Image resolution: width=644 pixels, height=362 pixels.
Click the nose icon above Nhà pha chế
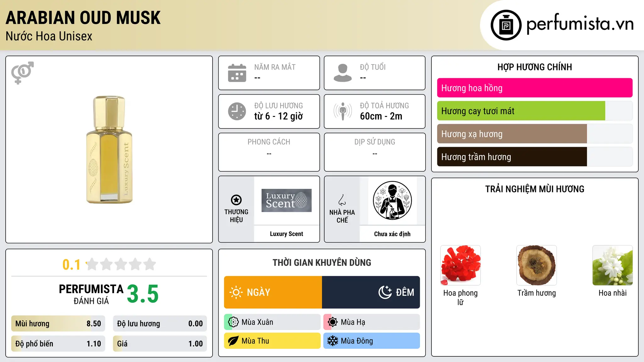pos(342,200)
